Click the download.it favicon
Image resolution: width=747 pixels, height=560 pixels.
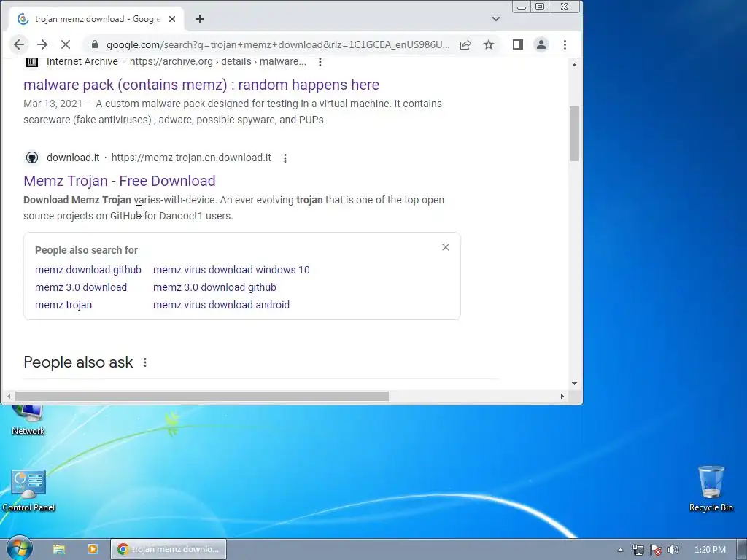point(32,157)
